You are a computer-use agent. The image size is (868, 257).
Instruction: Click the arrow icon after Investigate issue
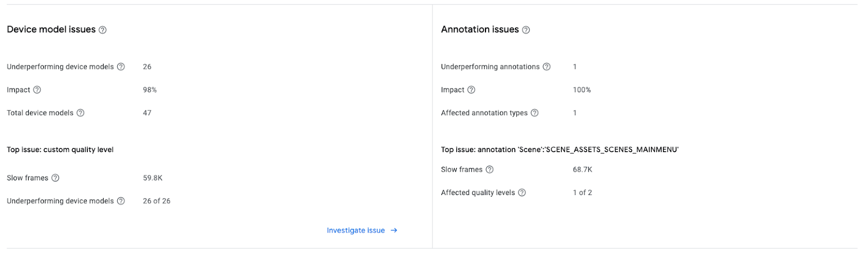(x=394, y=230)
